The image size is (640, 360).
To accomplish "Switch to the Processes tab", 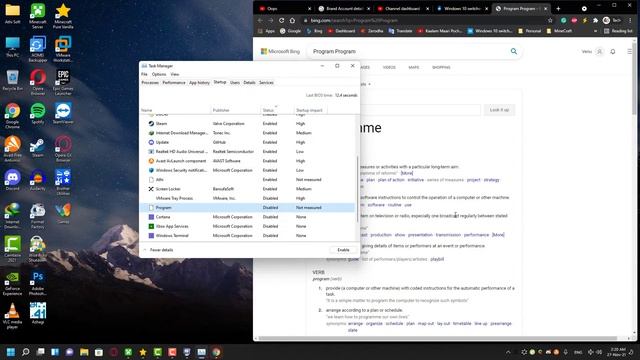I will 150,82.
